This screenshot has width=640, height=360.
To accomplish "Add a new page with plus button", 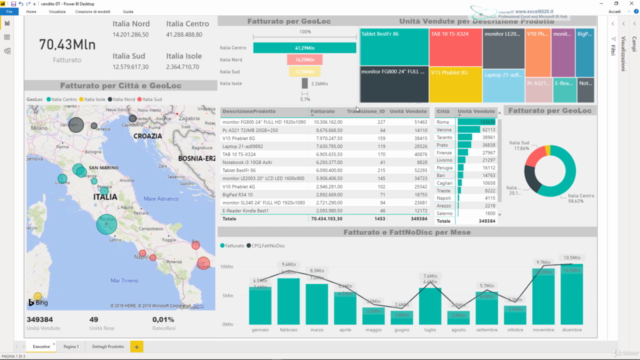I will pyautogui.click(x=137, y=347).
